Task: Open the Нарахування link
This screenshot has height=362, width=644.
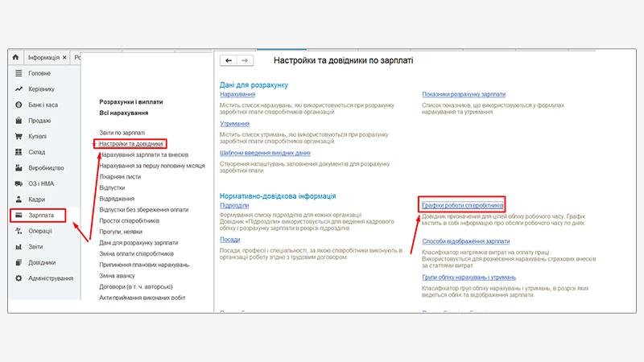Action: pyautogui.click(x=237, y=94)
